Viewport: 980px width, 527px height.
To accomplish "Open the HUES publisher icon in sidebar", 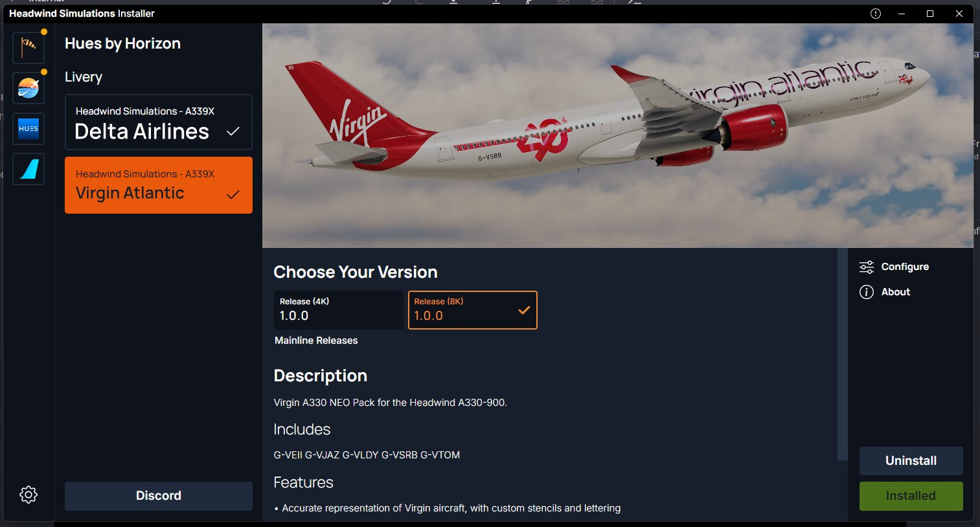I will point(28,128).
